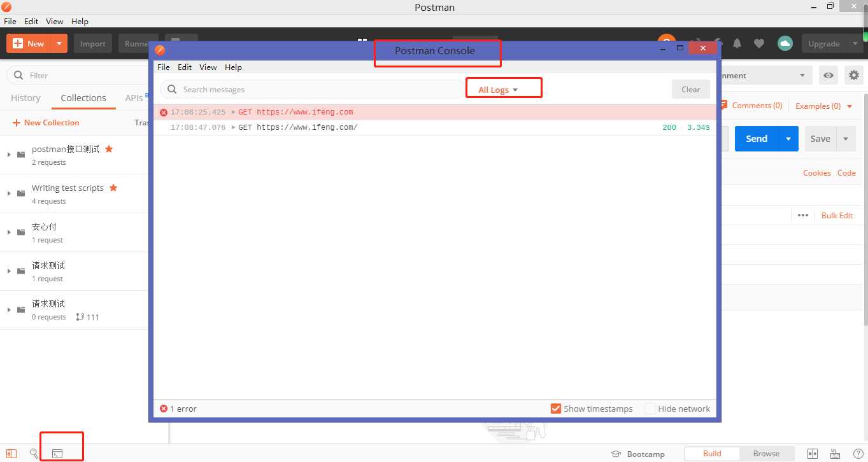868x462 pixels.
Task: Click the red error icon on first log
Action: click(x=164, y=112)
